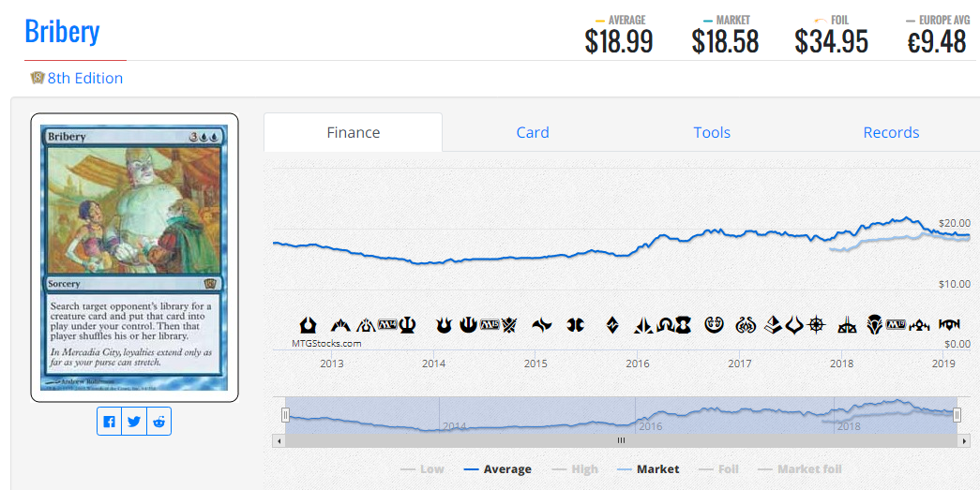This screenshot has height=490, width=980.
Task: Click the Hour of Devastation set icon
Action: pos(793,325)
